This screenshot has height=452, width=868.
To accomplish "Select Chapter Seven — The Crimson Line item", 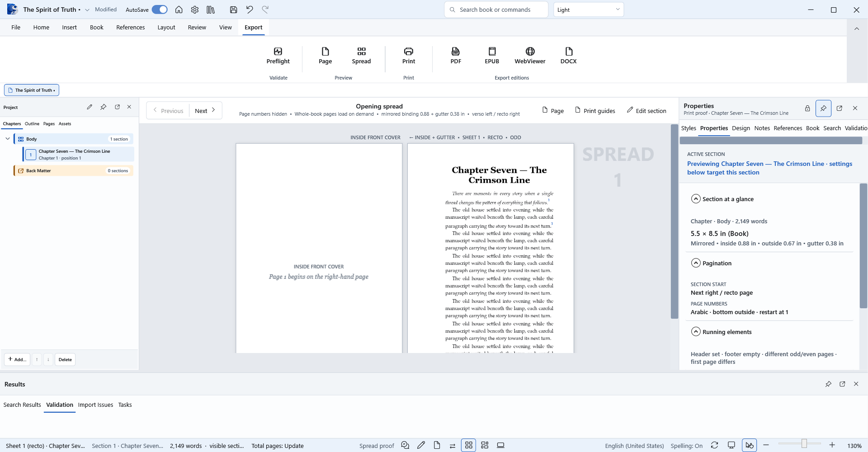I will [79, 155].
